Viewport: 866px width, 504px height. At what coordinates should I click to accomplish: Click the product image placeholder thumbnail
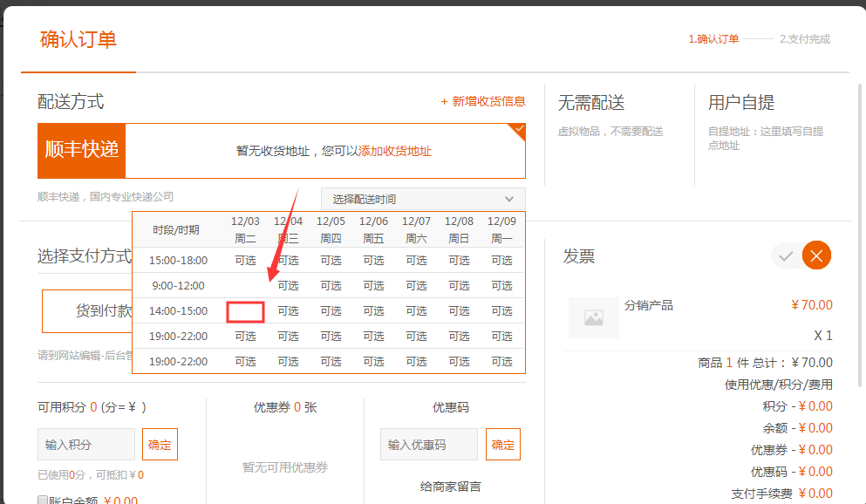point(594,317)
